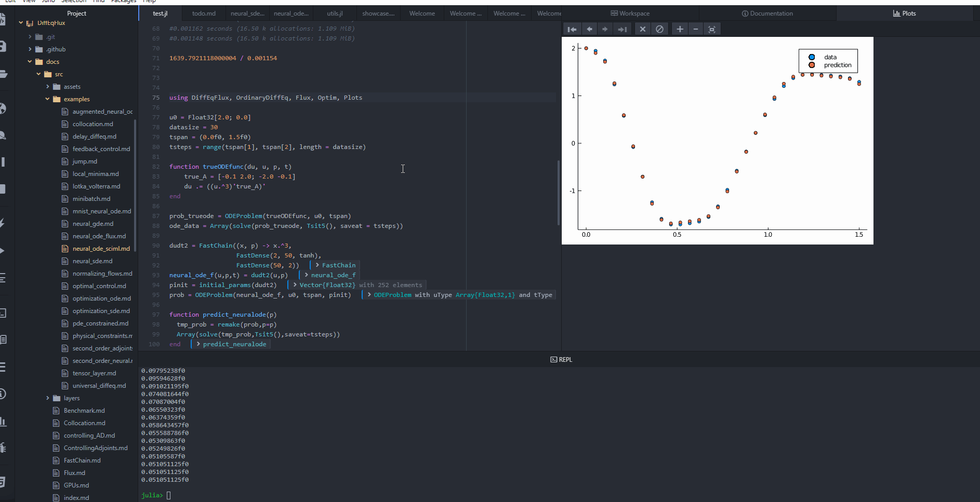Expand the assets folder
The height and width of the screenshot is (502, 980).
coord(48,87)
